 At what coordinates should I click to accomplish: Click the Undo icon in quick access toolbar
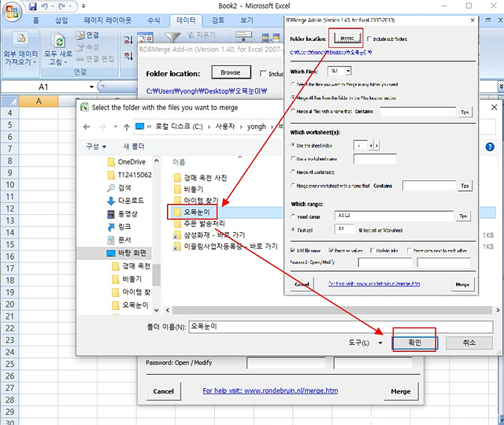[45, 6]
